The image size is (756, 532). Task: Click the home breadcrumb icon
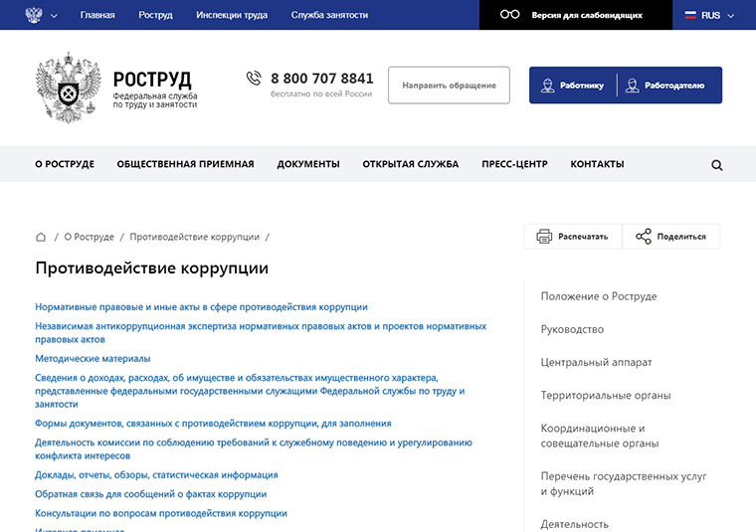click(41, 237)
